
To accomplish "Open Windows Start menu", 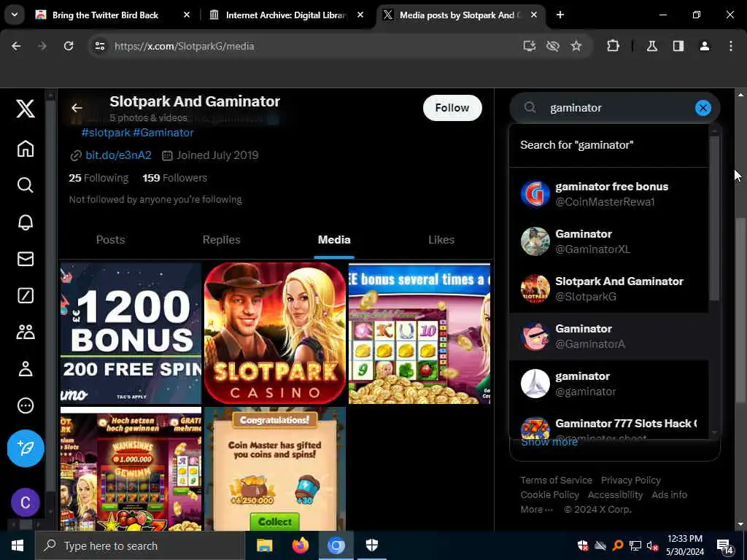I will 18,545.
